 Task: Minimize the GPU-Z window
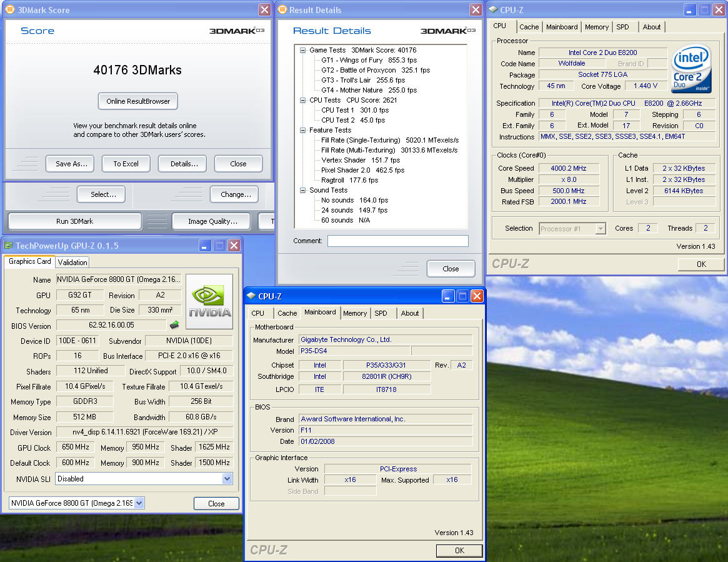click(x=205, y=245)
